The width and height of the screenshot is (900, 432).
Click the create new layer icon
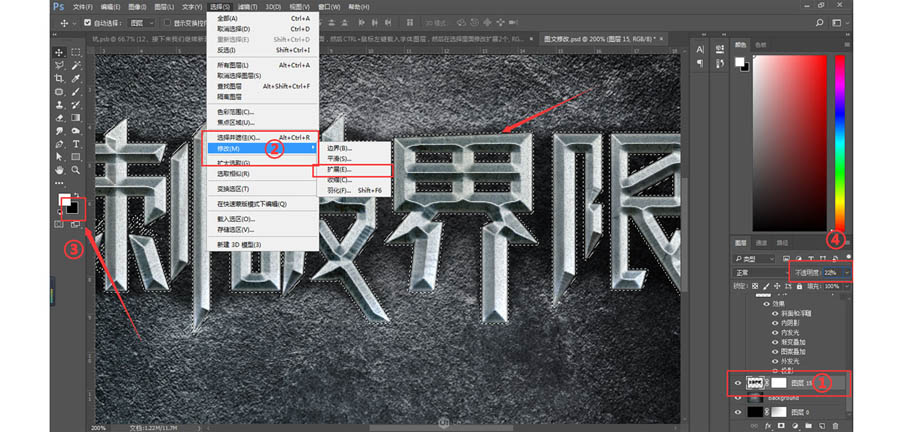(822, 426)
